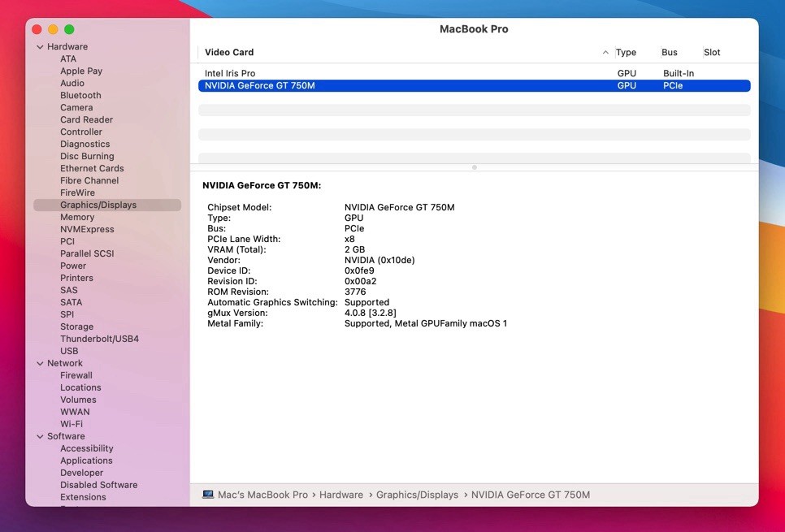This screenshot has width=785, height=532.
Task: Show Camera hardware info
Action: point(76,107)
